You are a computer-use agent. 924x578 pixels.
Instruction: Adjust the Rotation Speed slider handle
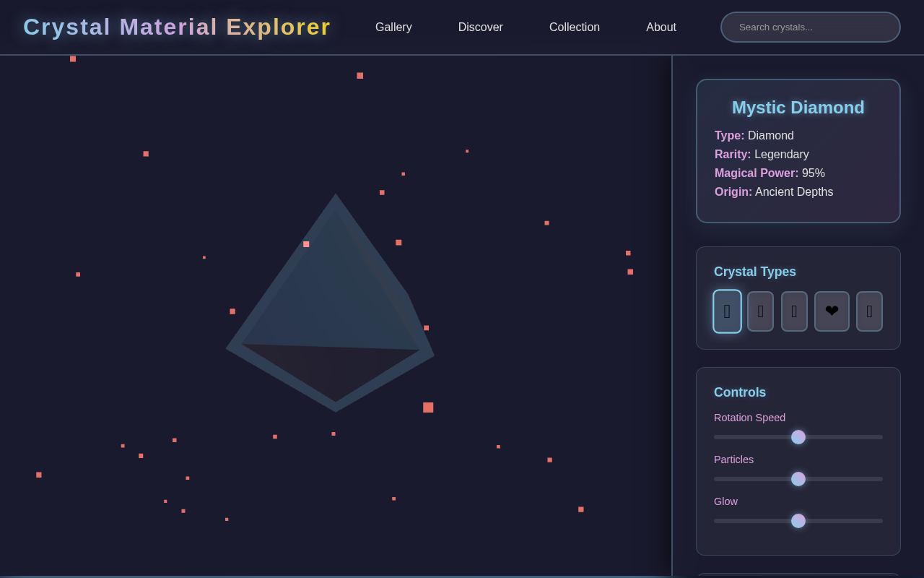pos(798,437)
